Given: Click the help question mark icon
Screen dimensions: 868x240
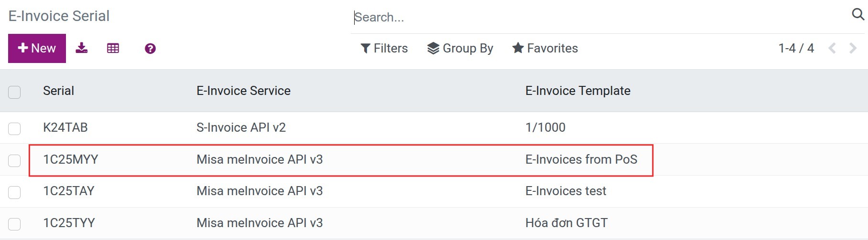Looking at the screenshot, I should point(150,49).
